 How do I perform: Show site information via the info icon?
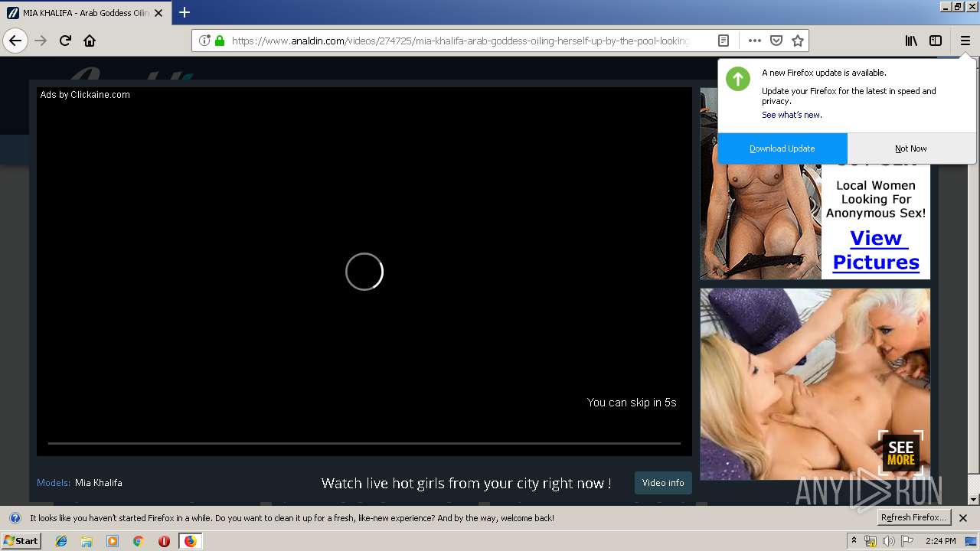pyautogui.click(x=204, y=41)
